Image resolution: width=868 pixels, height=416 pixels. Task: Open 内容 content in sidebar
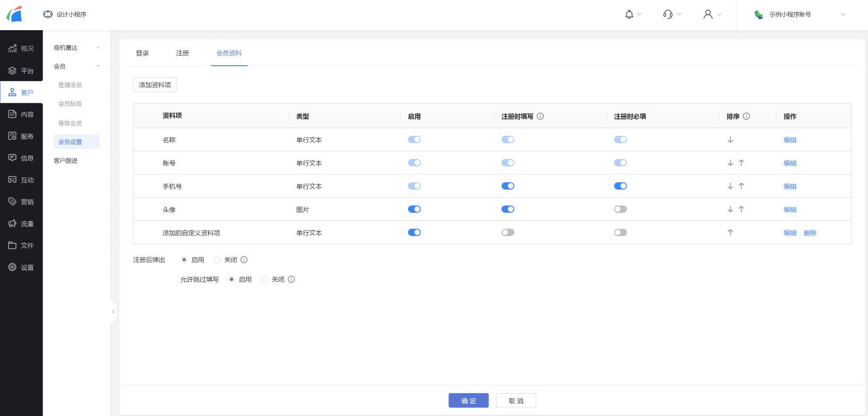pyautogui.click(x=21, y=114)
